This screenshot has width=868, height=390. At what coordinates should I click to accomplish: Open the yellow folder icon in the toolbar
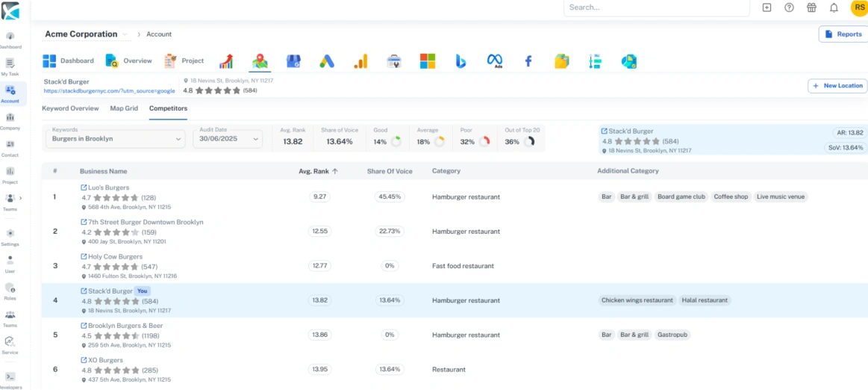pyautogui.click(x=562, y=61)
